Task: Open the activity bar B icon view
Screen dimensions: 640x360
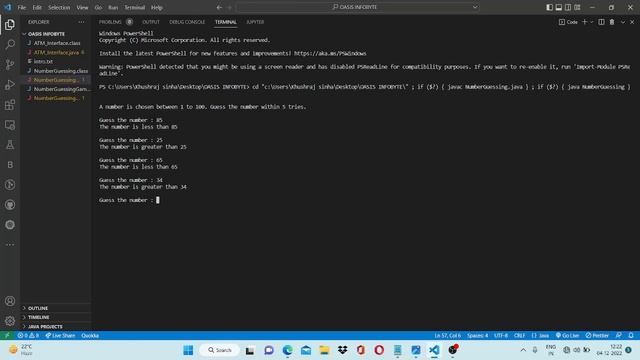Action: [x=10, y=165]
